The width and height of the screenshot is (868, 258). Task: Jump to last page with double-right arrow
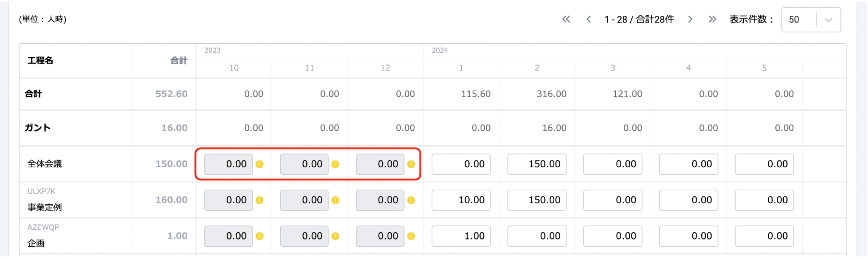(712, 19)
